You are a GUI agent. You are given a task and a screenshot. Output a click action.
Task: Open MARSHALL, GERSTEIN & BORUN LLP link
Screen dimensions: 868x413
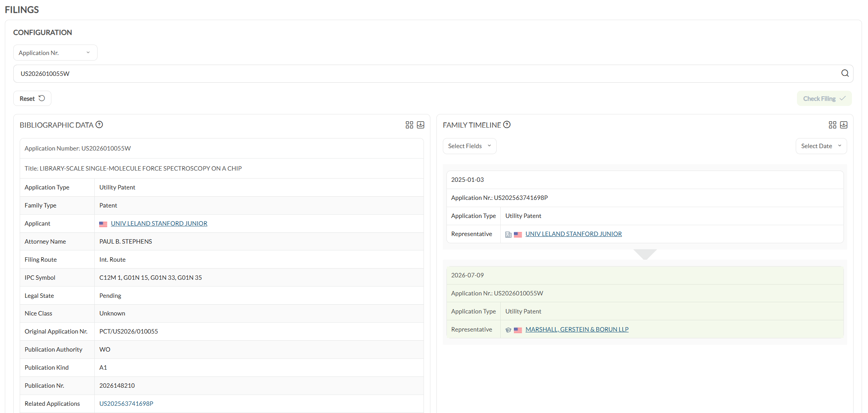click(x=577, y=330)
